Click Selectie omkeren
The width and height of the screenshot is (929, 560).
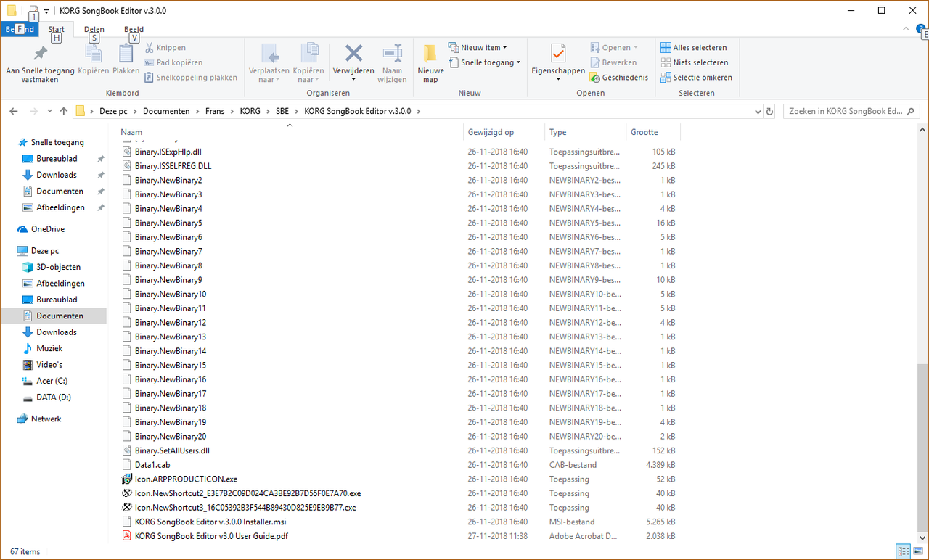tap(696, 77)
